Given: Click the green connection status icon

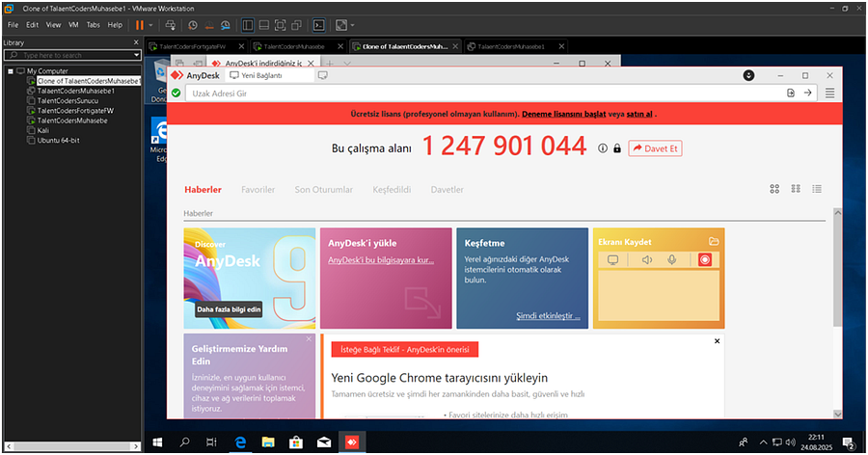Looking at the screenshot, I should tap(176, 93).
